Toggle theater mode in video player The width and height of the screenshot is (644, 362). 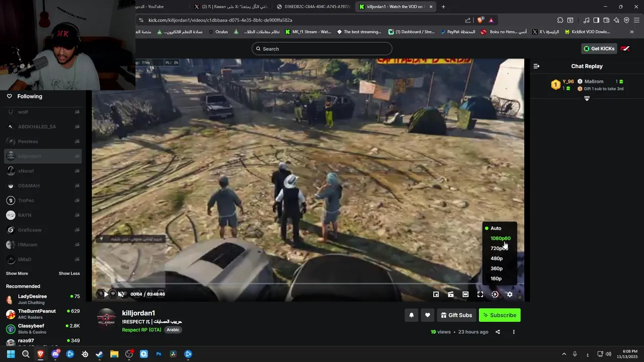pyautogui.click(x=465, y=294)
